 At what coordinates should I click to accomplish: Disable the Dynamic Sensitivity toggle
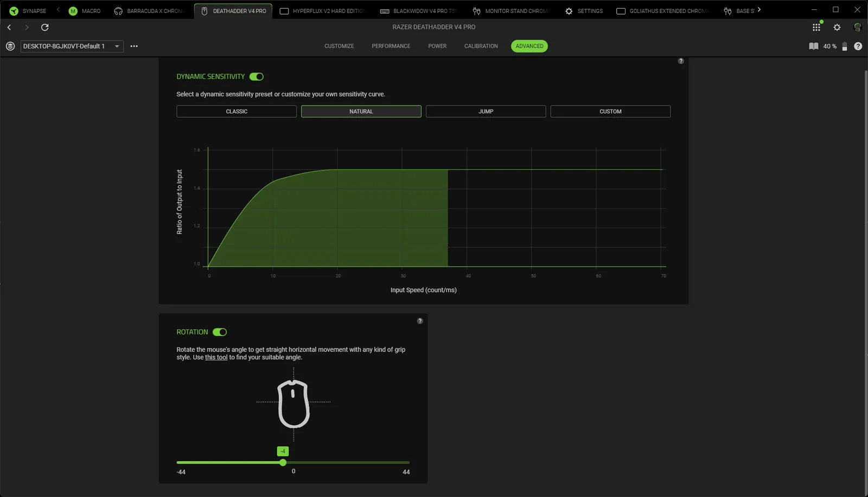click(257, 77)
